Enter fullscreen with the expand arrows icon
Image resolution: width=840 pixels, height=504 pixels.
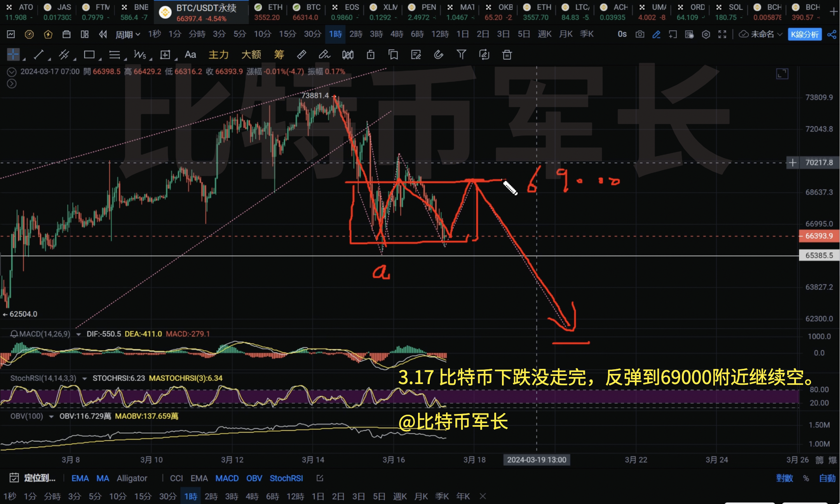tap(722, 34)
